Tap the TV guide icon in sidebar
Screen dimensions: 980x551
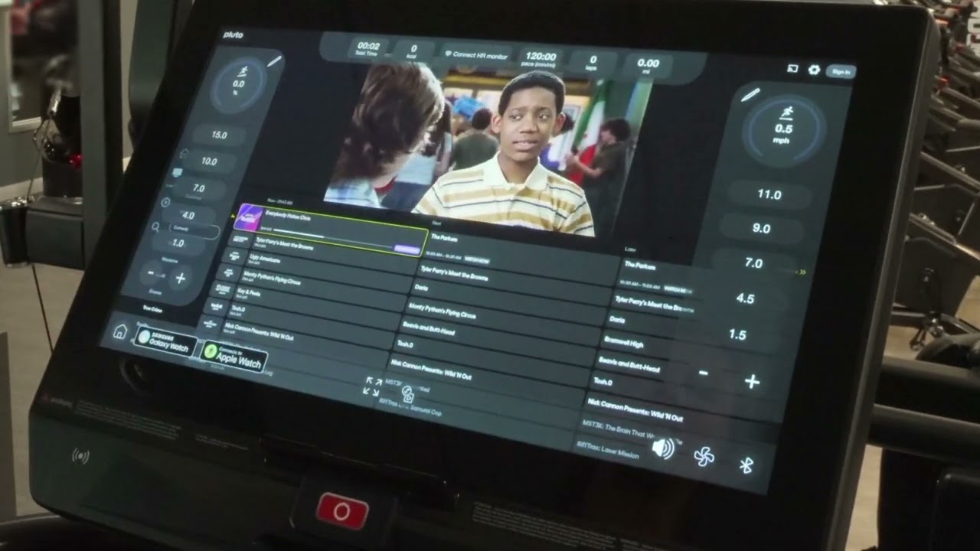point(178,173)
